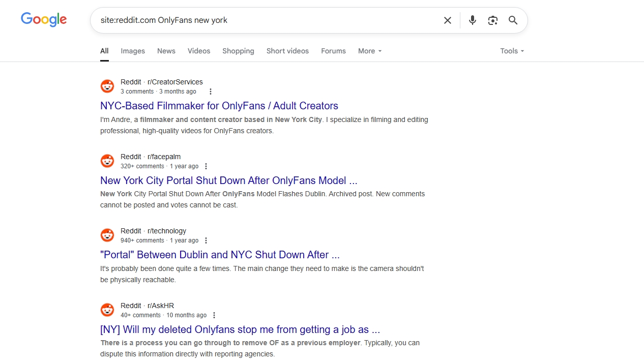Click Reddit icon of r/technology result
644x363 pixels.
[107, 235]
